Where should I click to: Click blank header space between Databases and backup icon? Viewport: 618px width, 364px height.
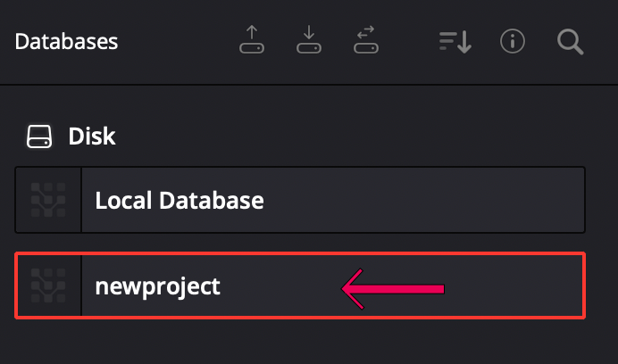(x=178, y=41)
